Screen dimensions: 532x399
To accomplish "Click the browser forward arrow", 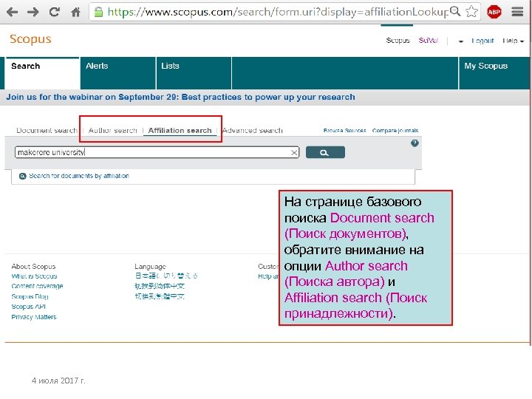I will [x=33, y=13].
